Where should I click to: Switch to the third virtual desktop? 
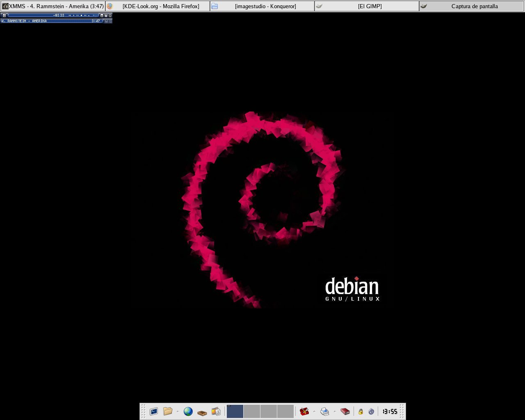tap(269, 411)
